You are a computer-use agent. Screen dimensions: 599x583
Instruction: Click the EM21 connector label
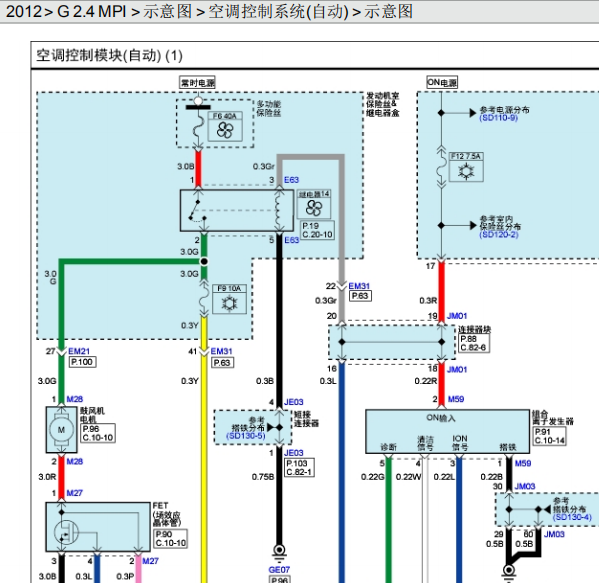coord(79,351)
